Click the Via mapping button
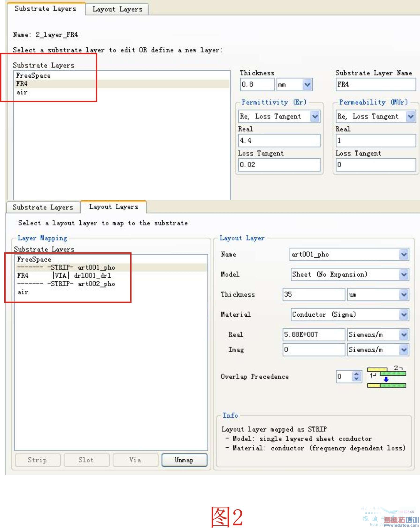Viewport: 420px width, 528px height. tap(135, 460)
